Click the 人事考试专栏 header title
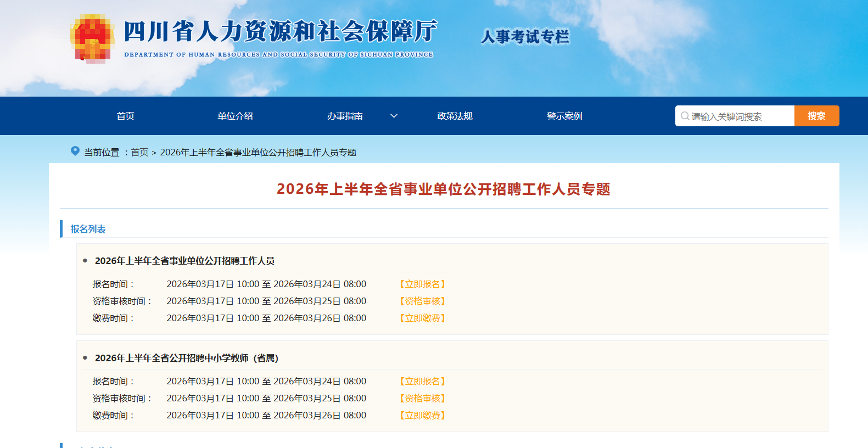The width and height of the screenshot is (868, 448). pos(525,37)
